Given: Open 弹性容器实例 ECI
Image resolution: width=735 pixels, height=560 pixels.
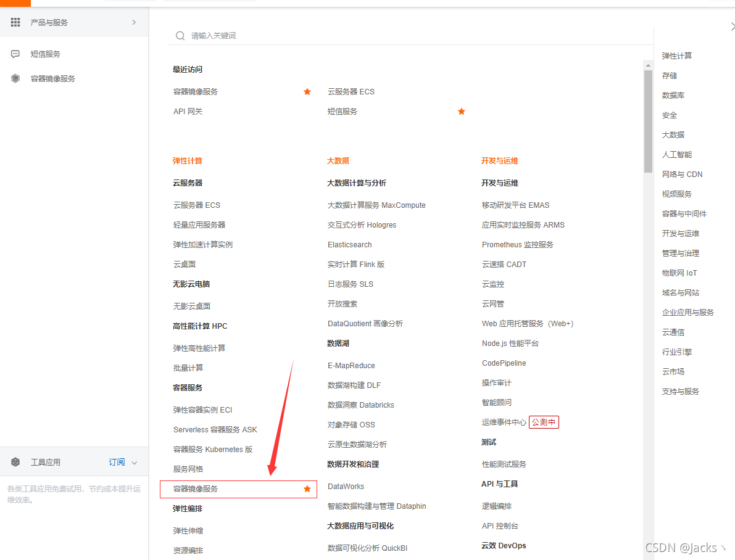Looking at the screenshot, I should [x=202, y=410].
